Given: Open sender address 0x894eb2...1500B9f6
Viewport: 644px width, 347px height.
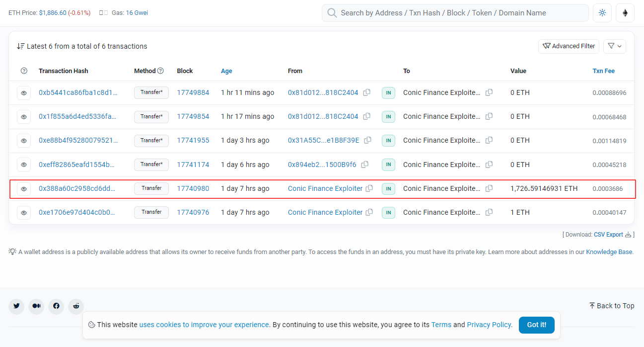Looking at the screenshot, I should [x=322, y=165].
